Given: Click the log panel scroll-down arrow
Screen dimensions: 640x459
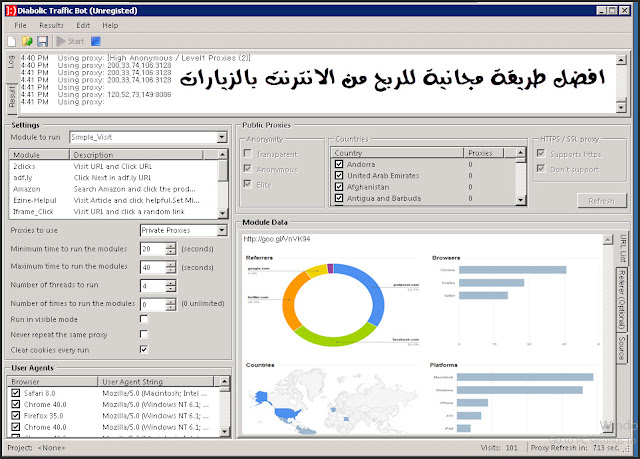Looking at the screenshot, I should (x=621, y=107).
